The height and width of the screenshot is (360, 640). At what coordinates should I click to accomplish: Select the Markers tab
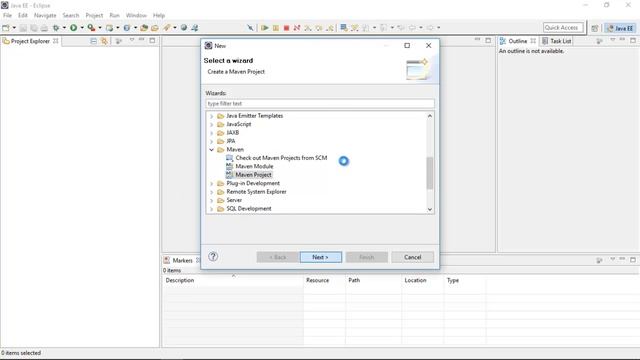pyautogui.click(x=182, y=260)
